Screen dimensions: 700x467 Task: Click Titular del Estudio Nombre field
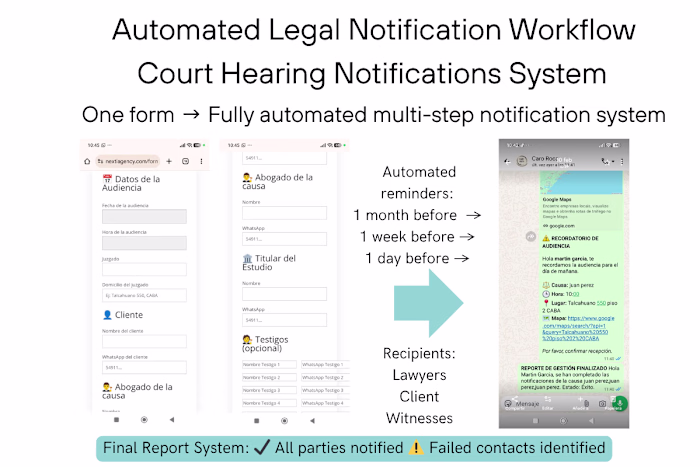(284, 294)
